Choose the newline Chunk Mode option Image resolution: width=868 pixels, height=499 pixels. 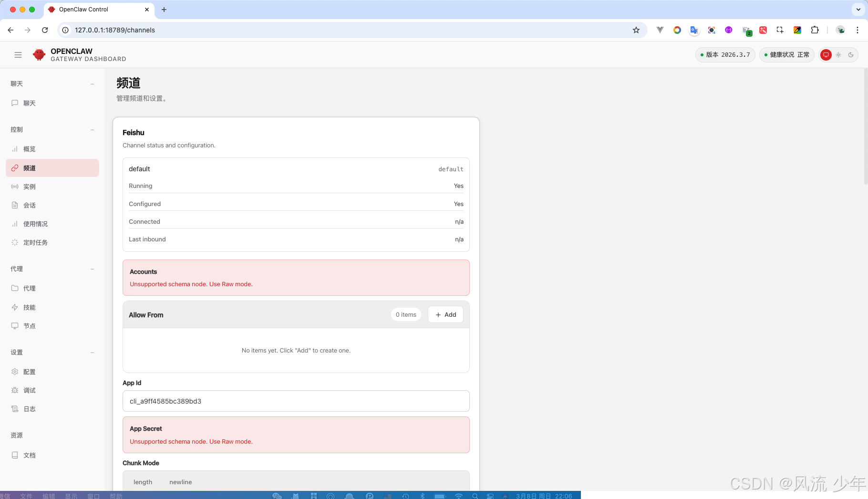point(180,482)
